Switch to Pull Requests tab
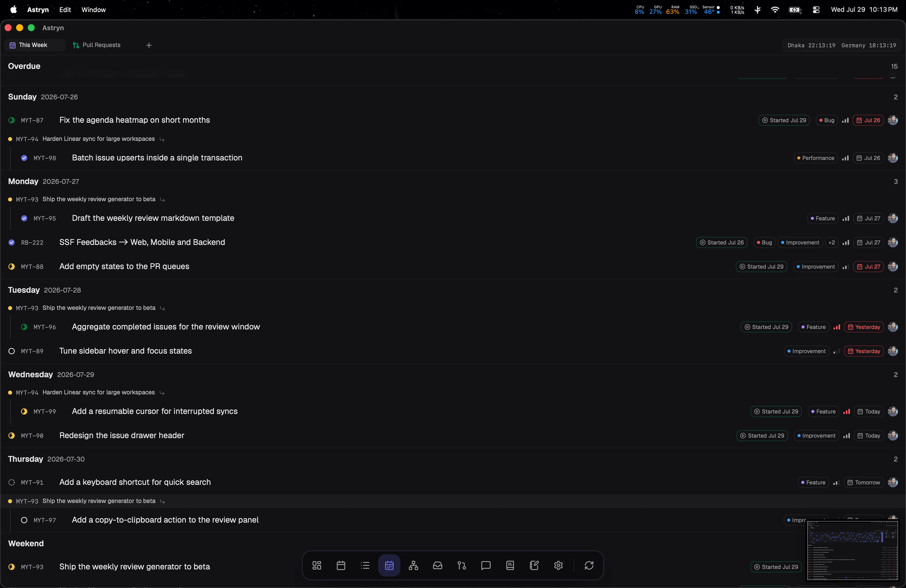Image resolution: width=906 pixels, height=588 pixels. point(101,45)
